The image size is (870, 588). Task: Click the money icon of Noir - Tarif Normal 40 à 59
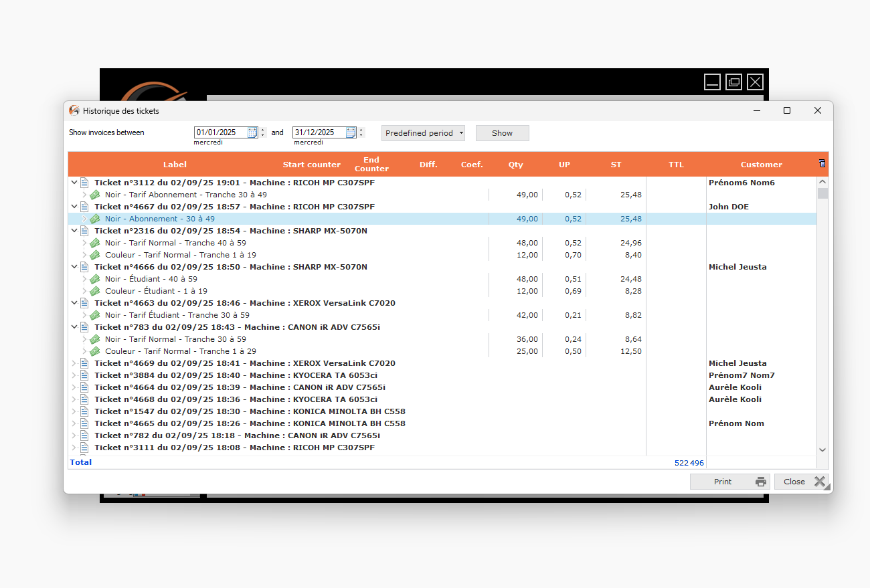click(x=95, y=243)
